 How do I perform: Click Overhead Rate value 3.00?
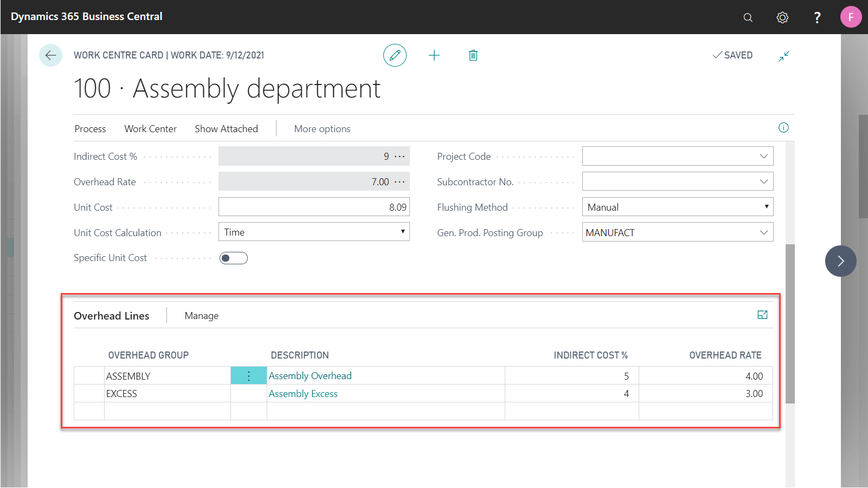tap(706, 394)
